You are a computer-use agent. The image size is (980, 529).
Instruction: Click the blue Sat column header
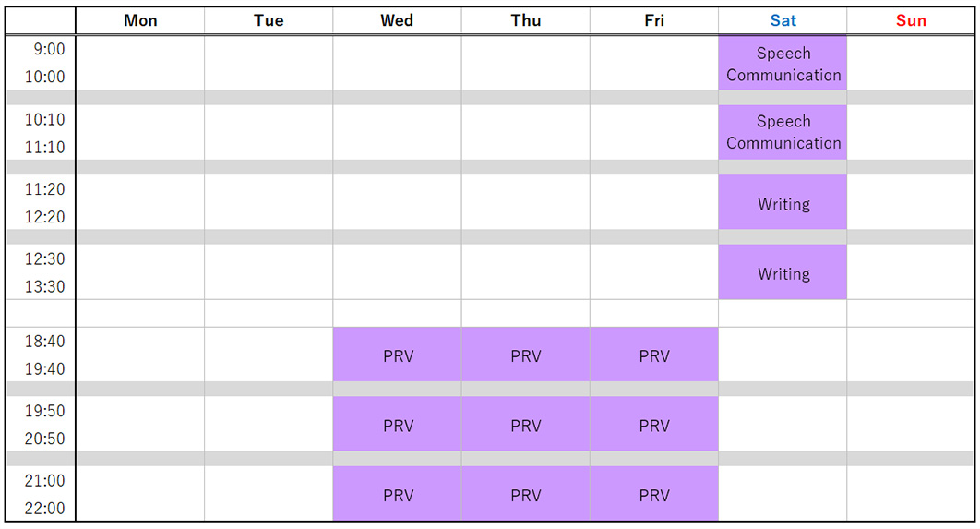(x=783, y=20)
